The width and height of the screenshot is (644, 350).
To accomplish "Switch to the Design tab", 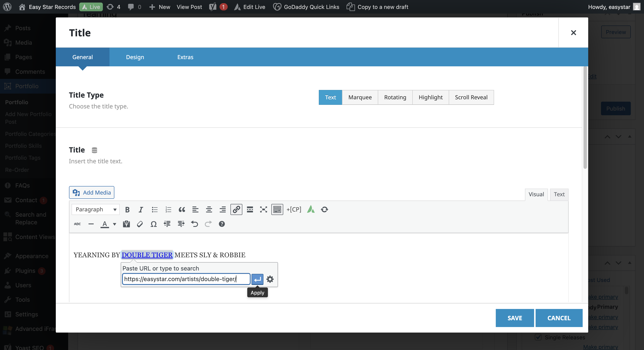I will pos(135,57).
